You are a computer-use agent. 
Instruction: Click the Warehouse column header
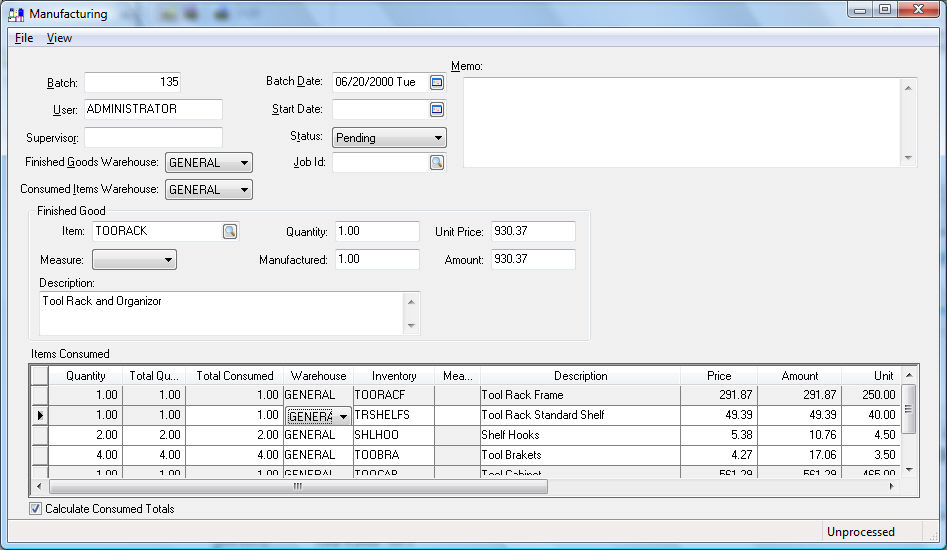318,376
